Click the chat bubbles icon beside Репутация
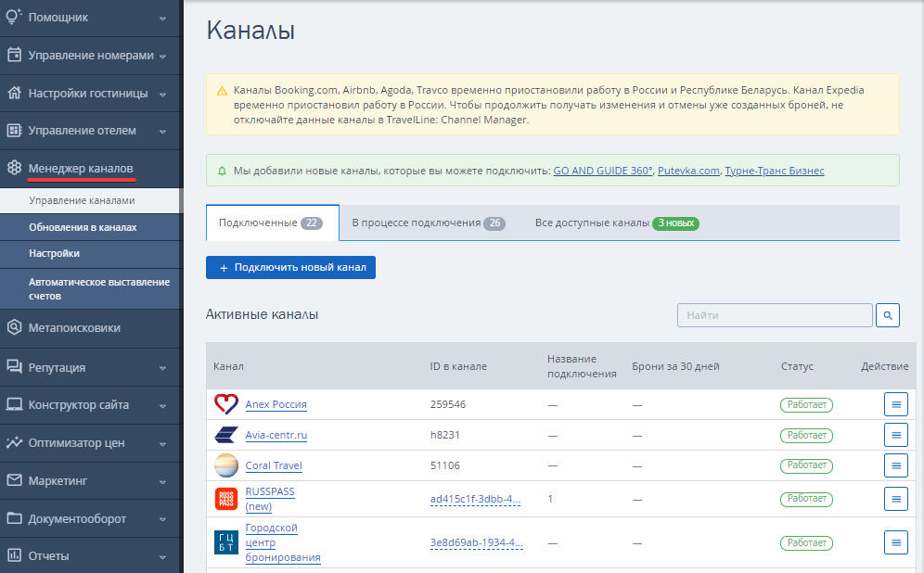 pyautogui.click(x=14, y=367)
